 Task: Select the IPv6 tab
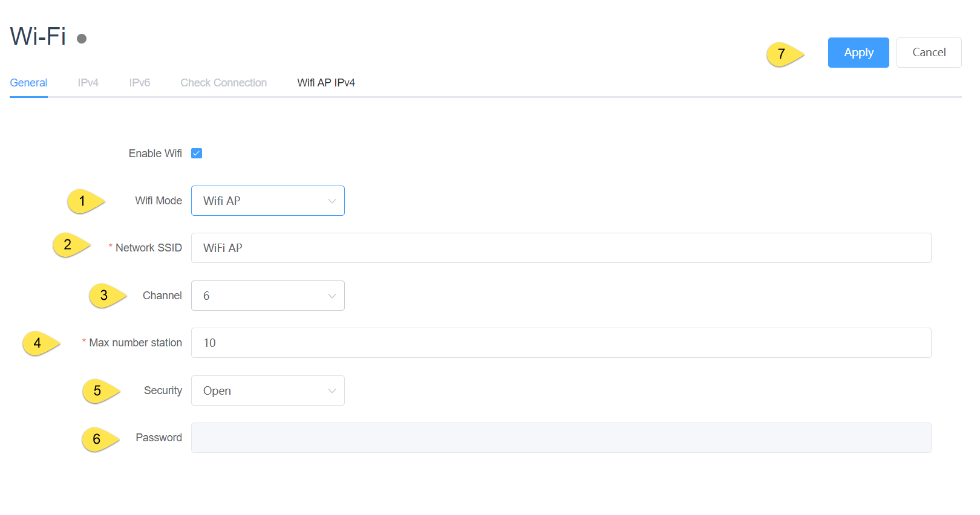point(139,83)
